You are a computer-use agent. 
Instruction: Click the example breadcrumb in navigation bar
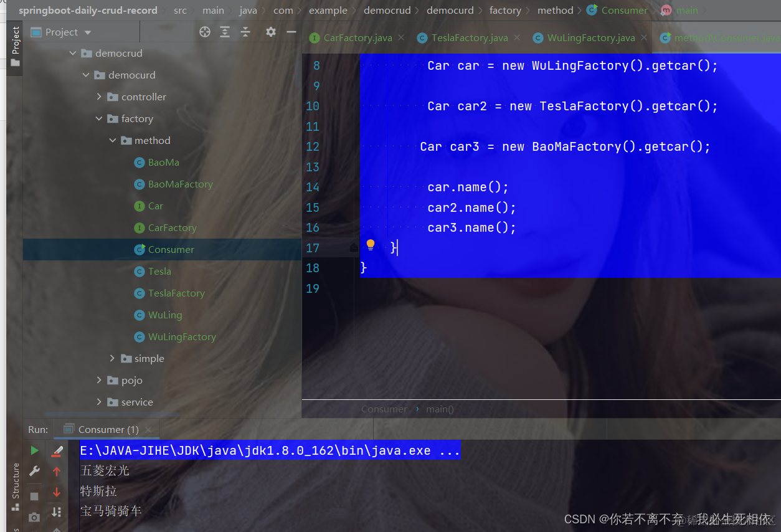click(x=328, y=10)
